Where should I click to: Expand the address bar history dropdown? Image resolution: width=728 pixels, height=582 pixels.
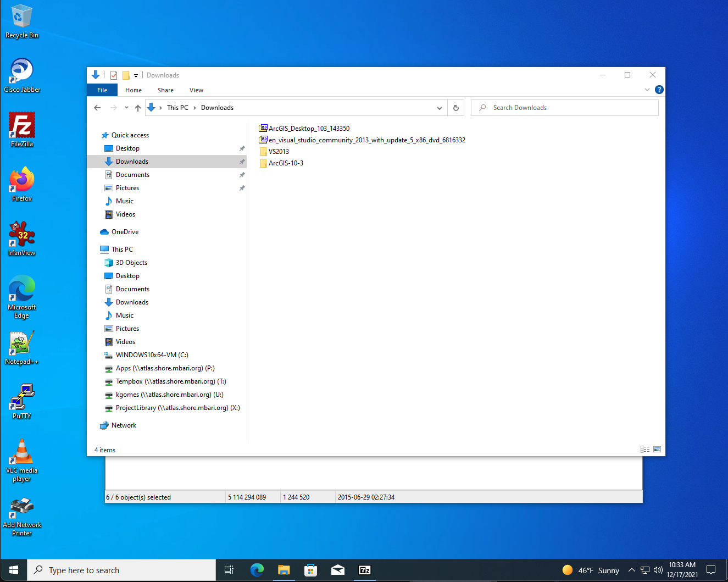(x=440, y=108)
